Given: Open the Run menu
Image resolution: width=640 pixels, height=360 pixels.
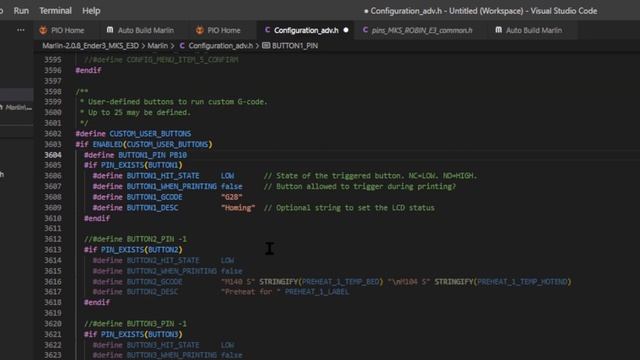Looking at the screenshot, I should (21, 11).
